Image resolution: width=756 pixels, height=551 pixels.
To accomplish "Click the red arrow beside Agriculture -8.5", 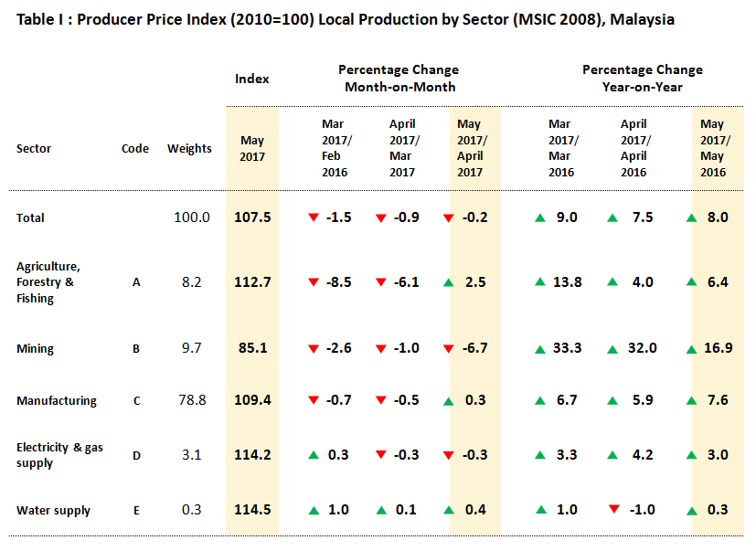I will pyautogui.click(x=314, y=282).
